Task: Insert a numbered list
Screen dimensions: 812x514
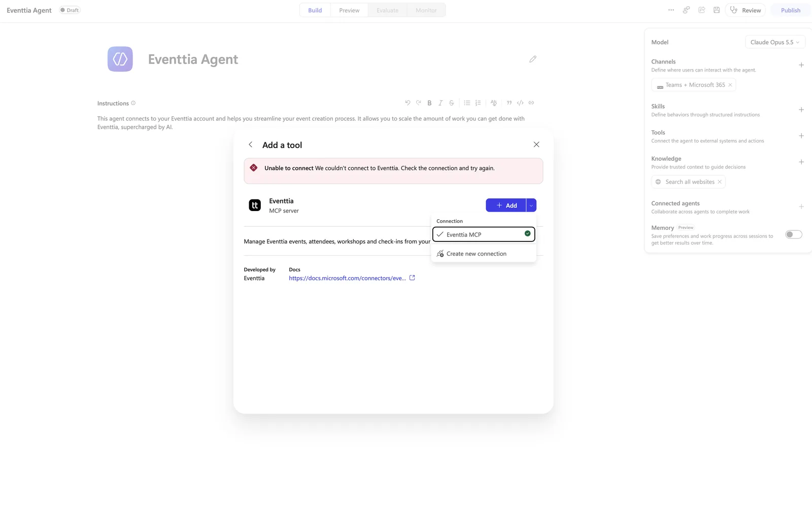Action: coord(478,103)
